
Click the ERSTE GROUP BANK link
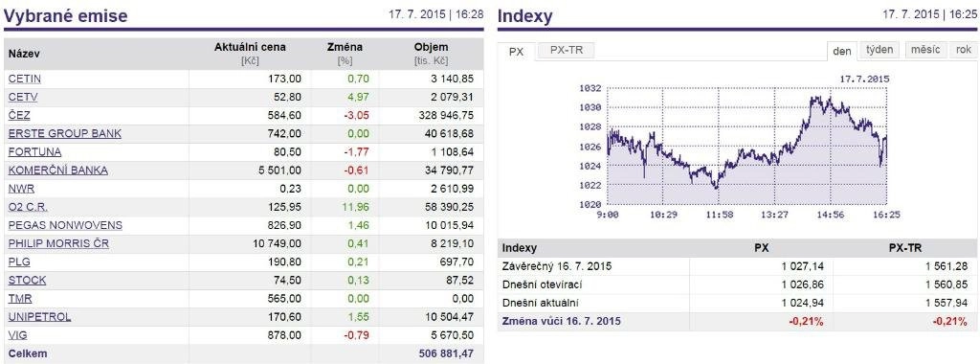coord(65,133)
